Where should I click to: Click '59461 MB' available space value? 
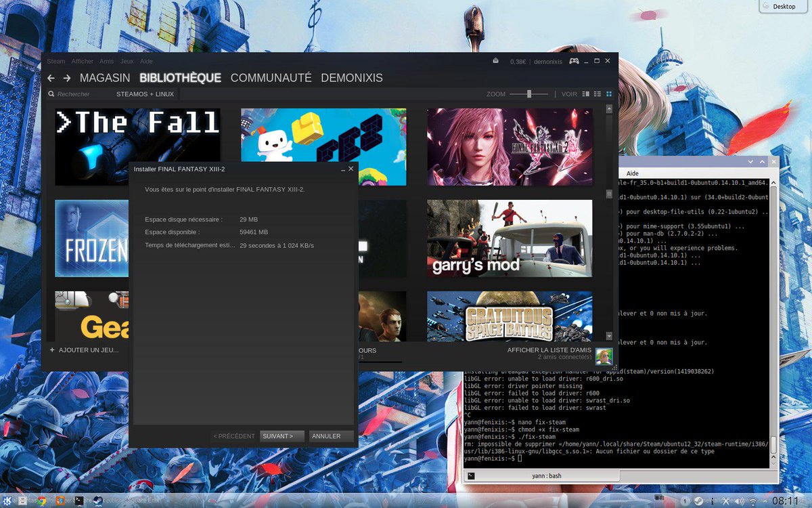coord(254,232)
